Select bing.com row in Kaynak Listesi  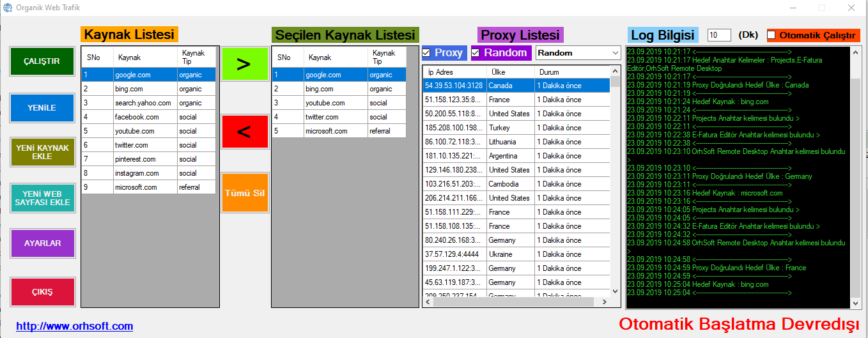pos(148,89)
